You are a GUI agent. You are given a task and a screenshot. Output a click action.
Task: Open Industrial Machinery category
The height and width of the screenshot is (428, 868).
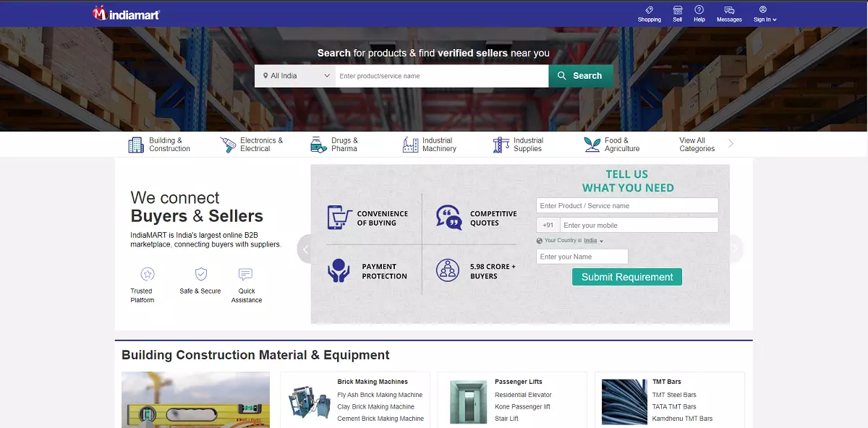click(x=430, y=145)
